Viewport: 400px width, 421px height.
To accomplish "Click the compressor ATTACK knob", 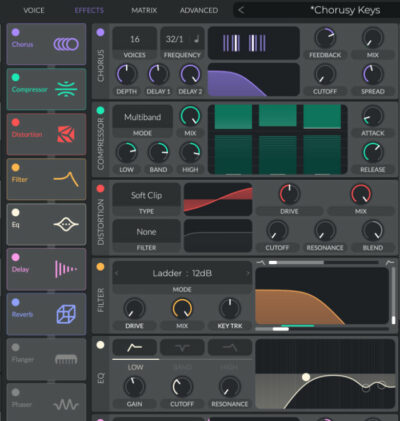I will (373, 116).
